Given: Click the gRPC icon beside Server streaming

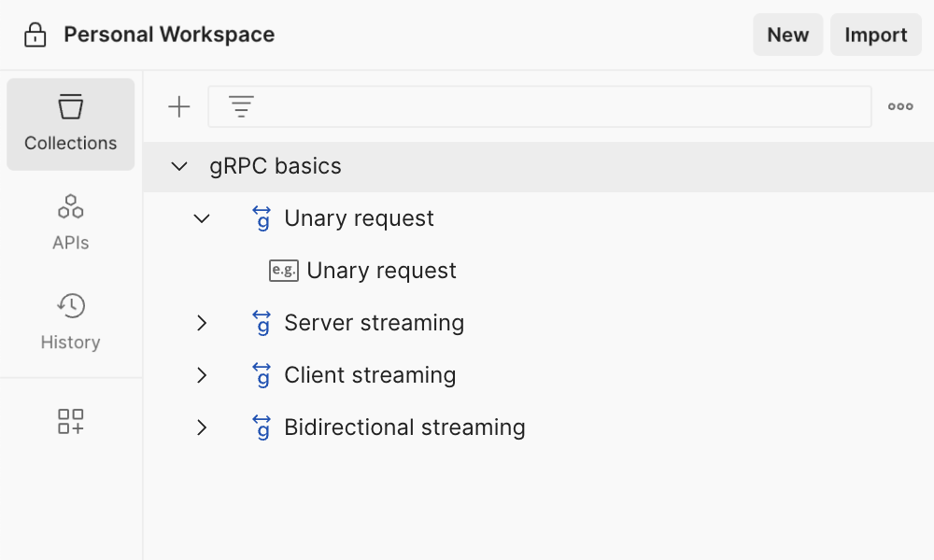Looking at the screenshot, I should point(262,323).
